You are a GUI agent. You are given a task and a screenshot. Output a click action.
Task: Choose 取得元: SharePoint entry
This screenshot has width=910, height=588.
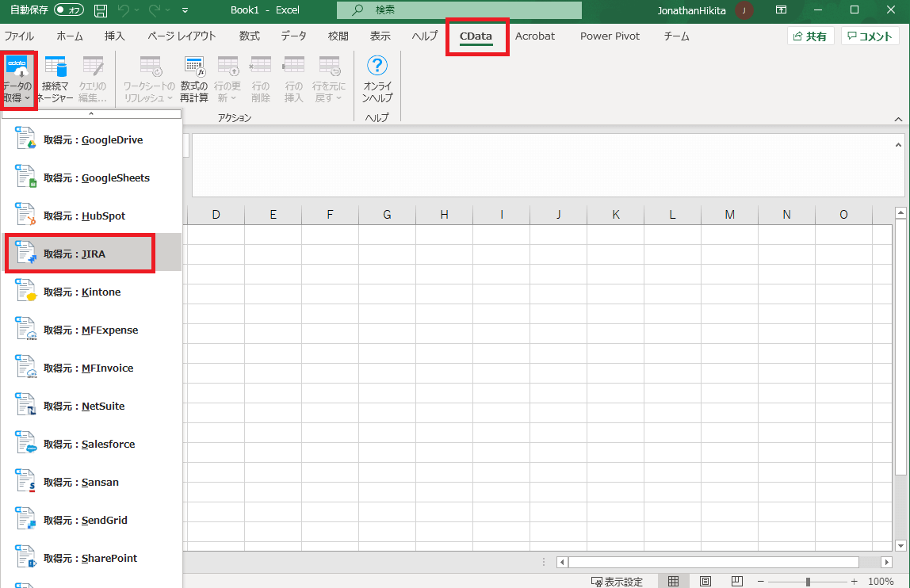pyautogui.click(x=92, y=558)
